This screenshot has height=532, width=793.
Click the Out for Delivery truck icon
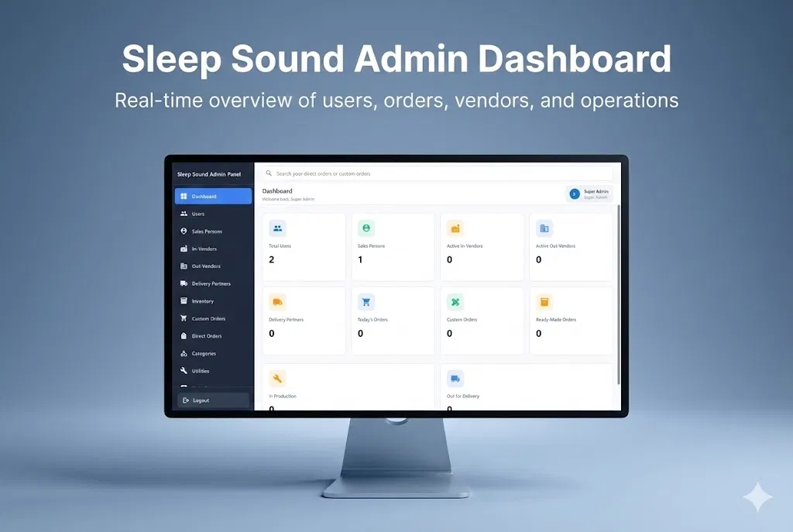point(455,378)
